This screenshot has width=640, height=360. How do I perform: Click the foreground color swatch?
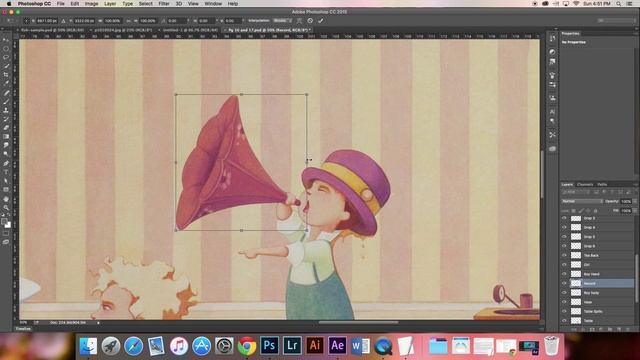click(4, 222)
